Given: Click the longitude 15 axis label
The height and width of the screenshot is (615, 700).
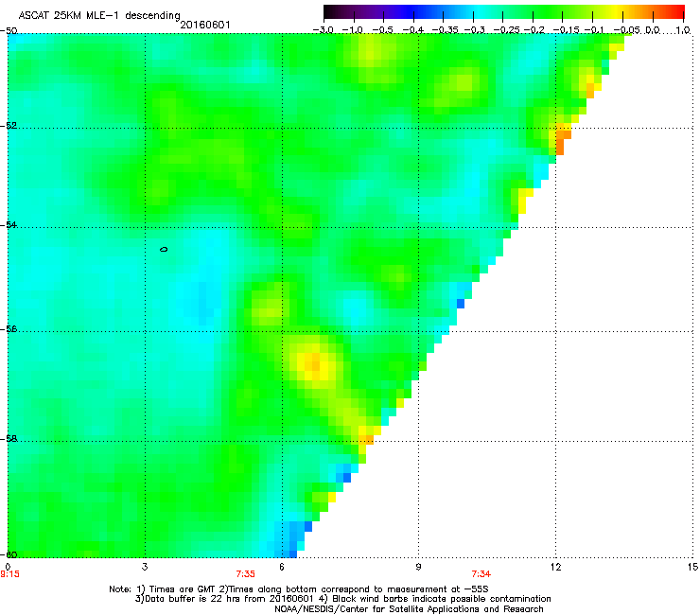Looking at the screenshot, I should point(692,567).
